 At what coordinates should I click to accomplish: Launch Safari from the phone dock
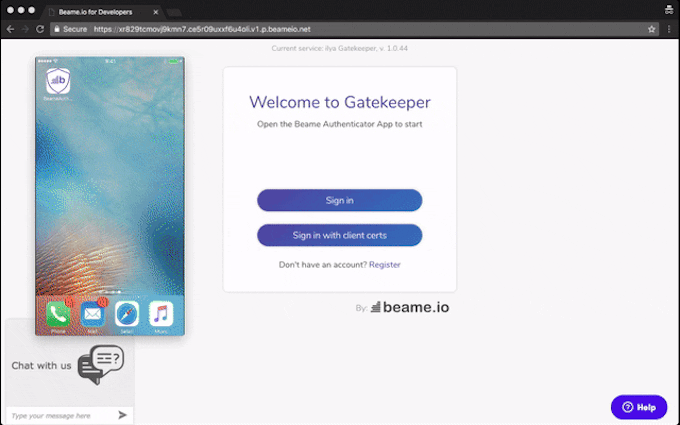(x=127, y=314)
